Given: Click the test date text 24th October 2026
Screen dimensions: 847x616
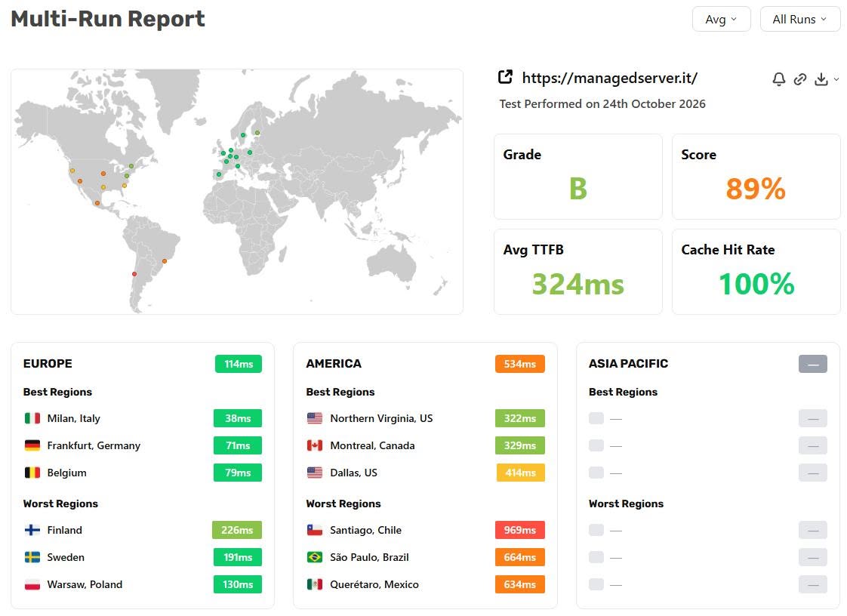Looking at the screenshot, I should [654, 103].
